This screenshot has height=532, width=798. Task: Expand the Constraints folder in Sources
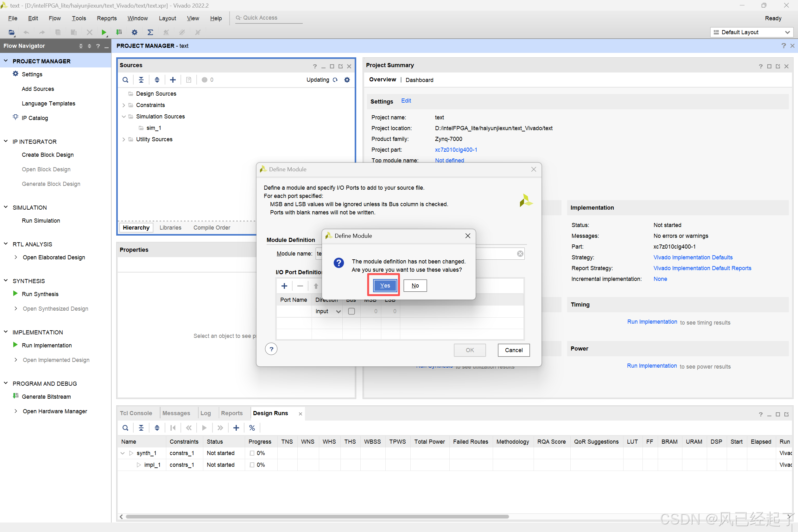coord(123,105)
